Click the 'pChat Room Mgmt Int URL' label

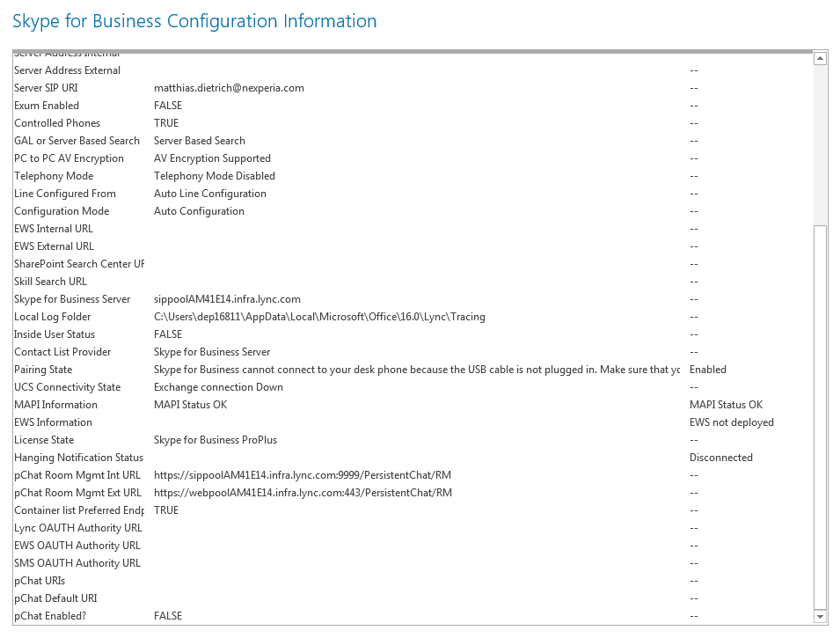point(77,475)
